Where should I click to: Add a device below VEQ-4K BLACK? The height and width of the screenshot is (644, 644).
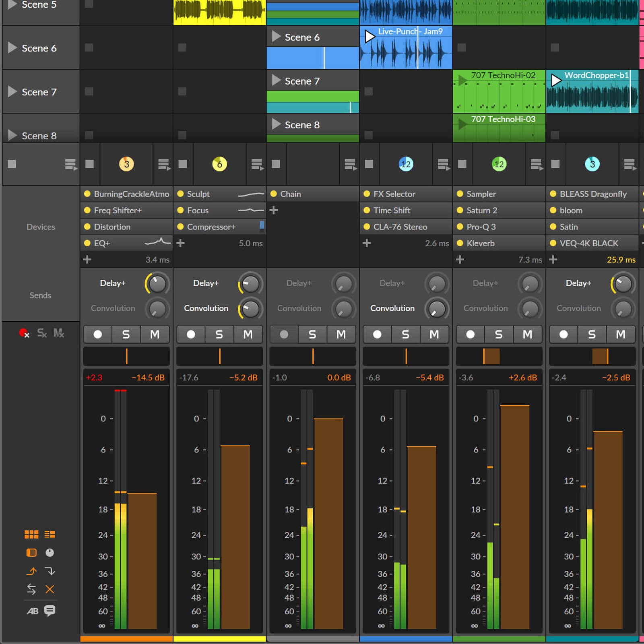click(x=553, y=260)
